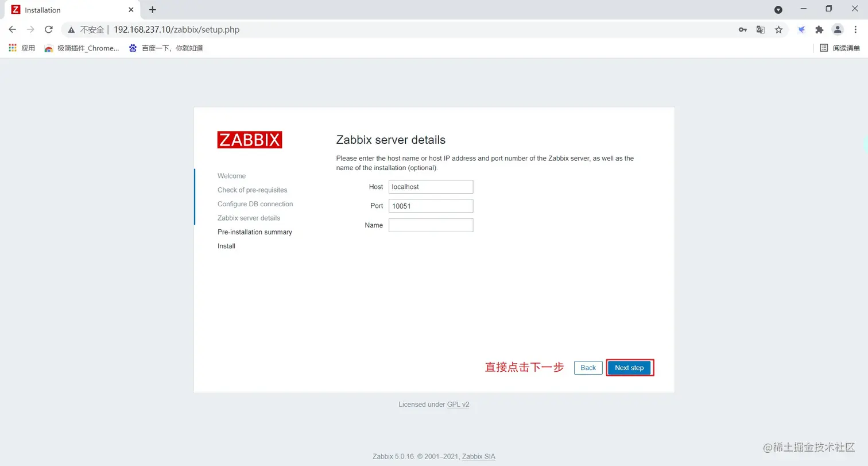The image size is (868, 466).
Task: Go back with the browser back arrow
Action: pos(13,29)
